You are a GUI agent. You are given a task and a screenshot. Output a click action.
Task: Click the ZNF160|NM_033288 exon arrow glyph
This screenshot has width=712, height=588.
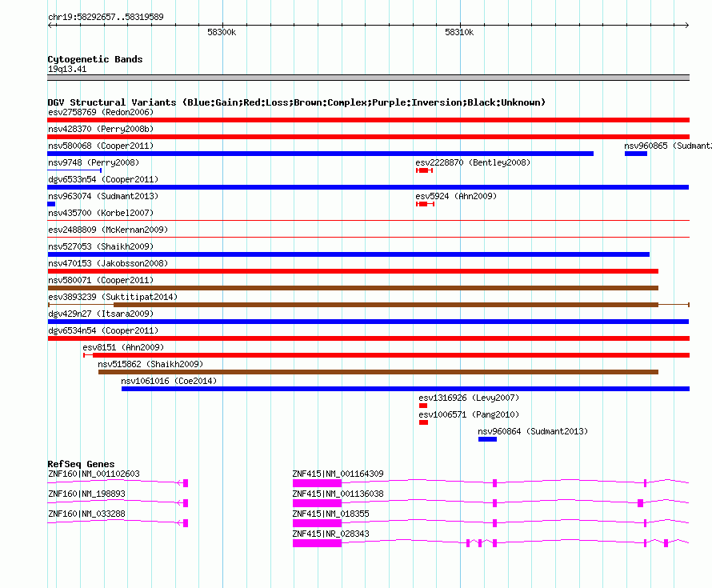(183, 523)
